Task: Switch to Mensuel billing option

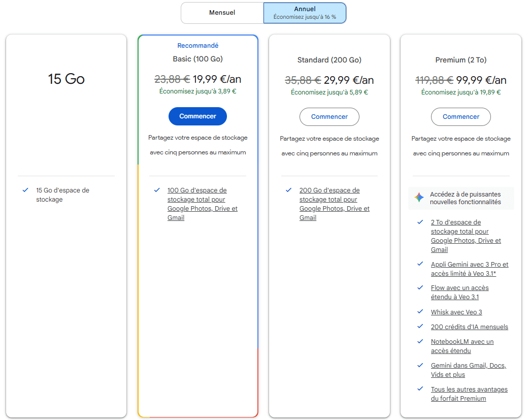Action: point(222,13)
